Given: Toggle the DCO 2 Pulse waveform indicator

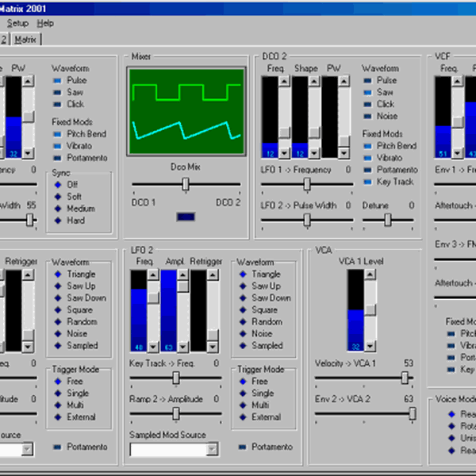Looking at the screenshot, I should click(369, 80).
